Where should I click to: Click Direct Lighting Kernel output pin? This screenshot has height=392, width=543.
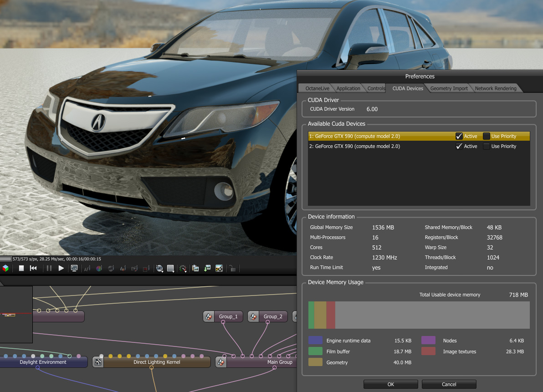151,368
